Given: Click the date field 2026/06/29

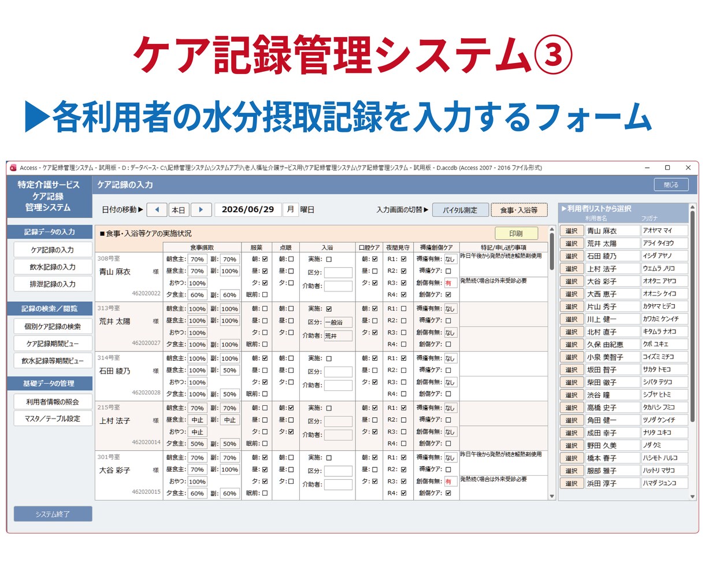Looking at the screenshot, I should (x=248, y=210).
